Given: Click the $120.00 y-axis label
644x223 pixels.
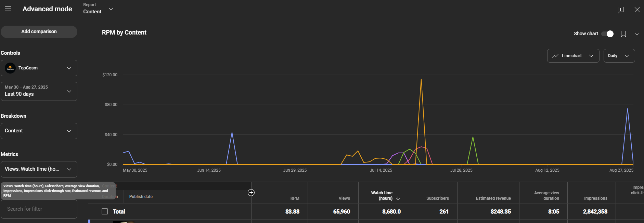Looking at the screenshot, I should coord(110,75).
